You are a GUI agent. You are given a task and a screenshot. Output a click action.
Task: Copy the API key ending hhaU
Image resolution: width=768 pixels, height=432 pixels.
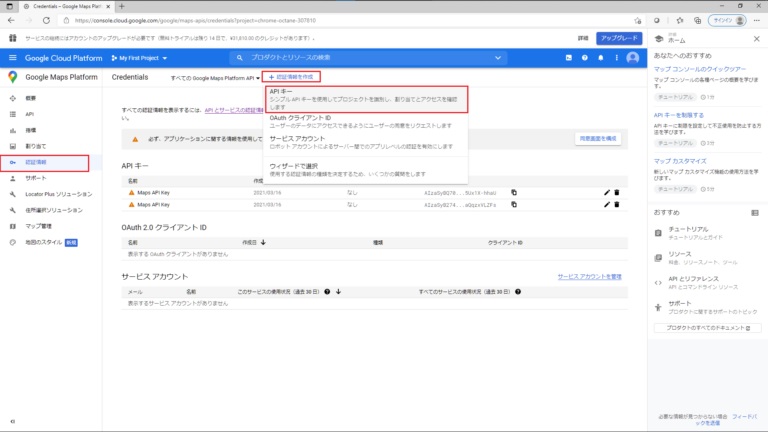point(514,192)
